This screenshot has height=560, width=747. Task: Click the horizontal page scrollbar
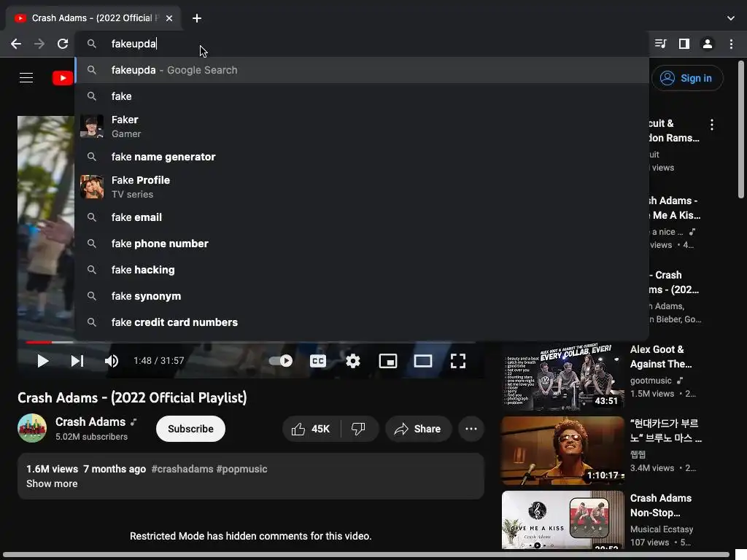click(x=365, y=555)
